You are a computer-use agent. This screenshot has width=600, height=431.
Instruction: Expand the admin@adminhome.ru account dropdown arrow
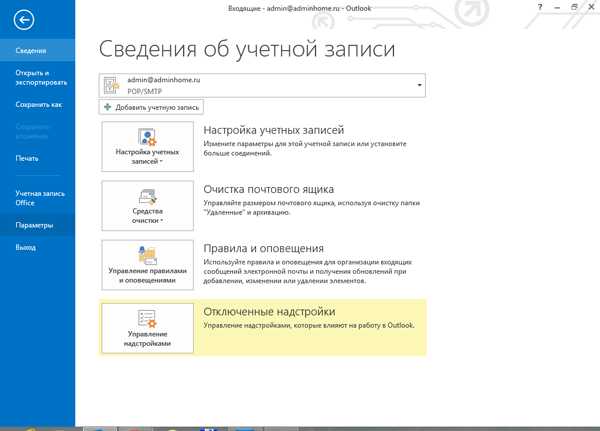click(x=419, y=85)
